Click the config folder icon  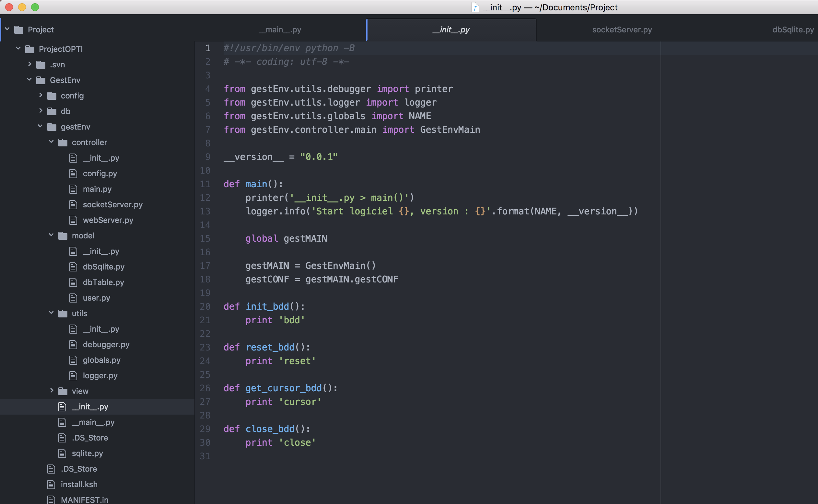52,96
